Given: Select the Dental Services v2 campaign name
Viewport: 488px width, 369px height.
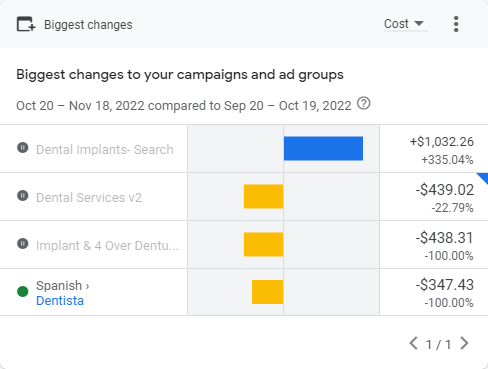Looking at the screenshot, I should click(89, 198).
